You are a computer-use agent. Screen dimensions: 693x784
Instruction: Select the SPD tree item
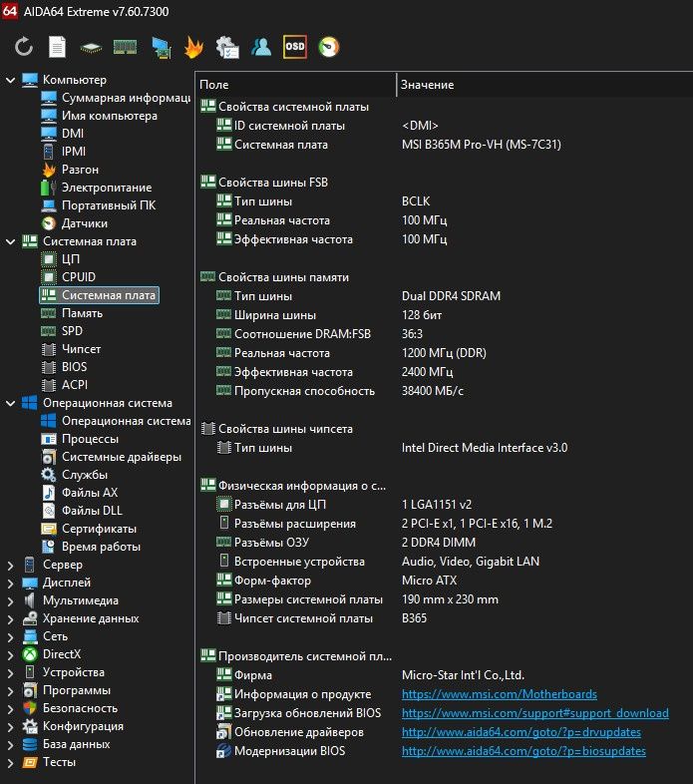click(x=62, y=331)
